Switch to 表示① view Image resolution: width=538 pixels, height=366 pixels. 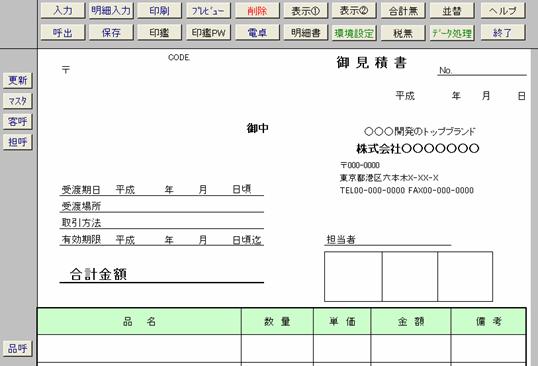[305, 11]
